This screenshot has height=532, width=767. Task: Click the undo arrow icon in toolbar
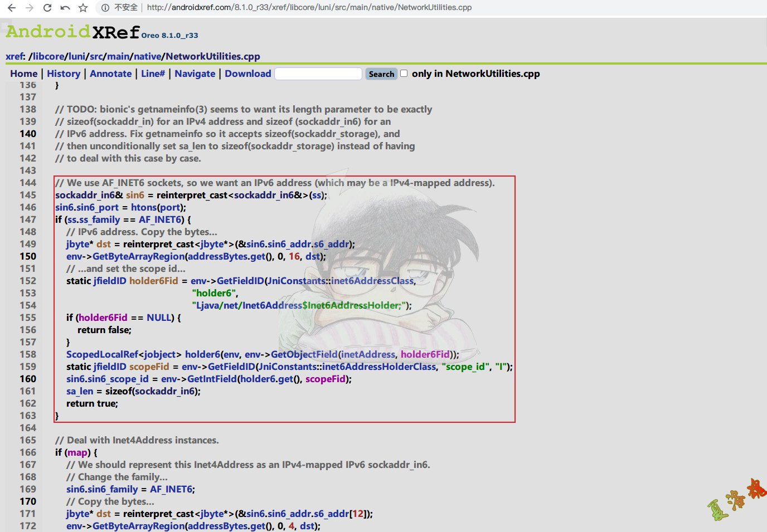(65, 8)
